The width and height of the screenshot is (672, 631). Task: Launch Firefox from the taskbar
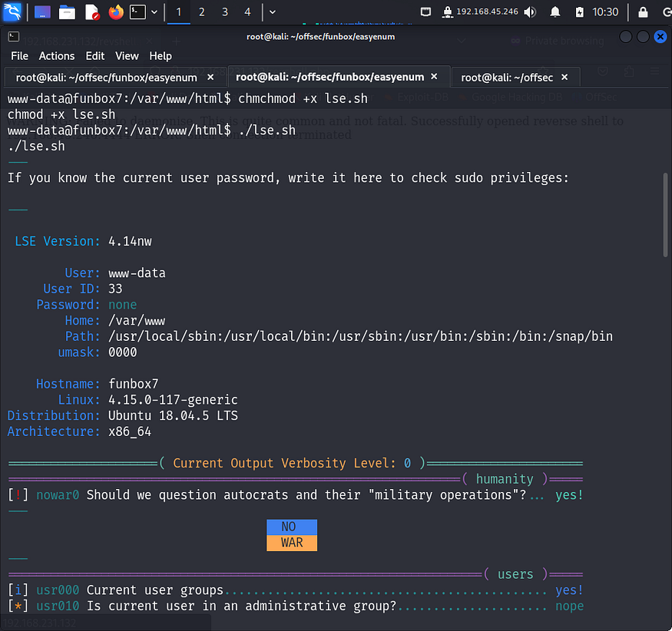coord(116,12)
